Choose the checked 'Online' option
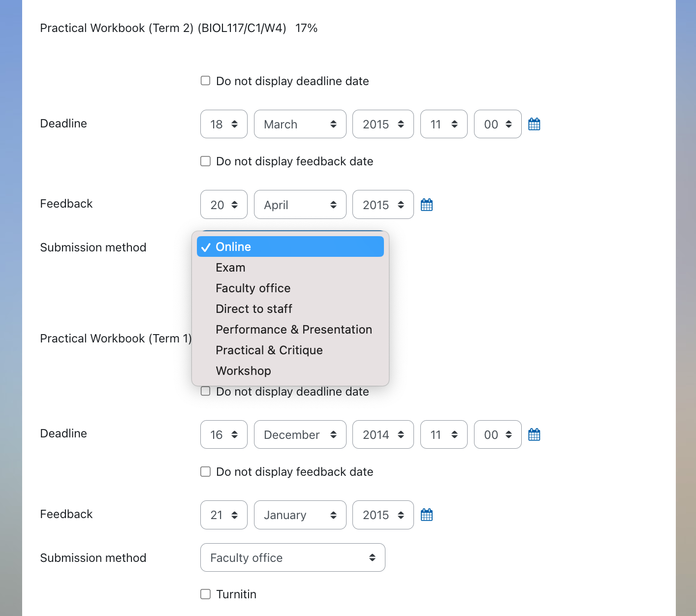Screen dimensions: 696x616 coord(233,246)
